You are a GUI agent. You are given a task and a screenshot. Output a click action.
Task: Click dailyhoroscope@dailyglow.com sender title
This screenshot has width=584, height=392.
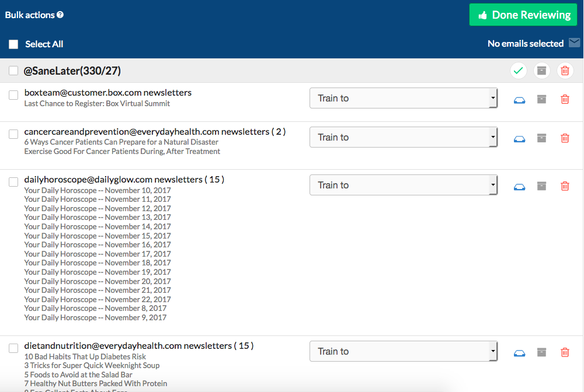click(x=124, y=180)
